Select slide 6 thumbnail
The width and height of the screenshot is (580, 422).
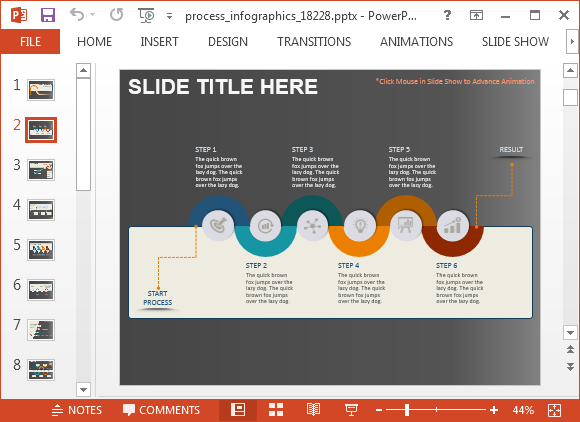pos(41,290)
